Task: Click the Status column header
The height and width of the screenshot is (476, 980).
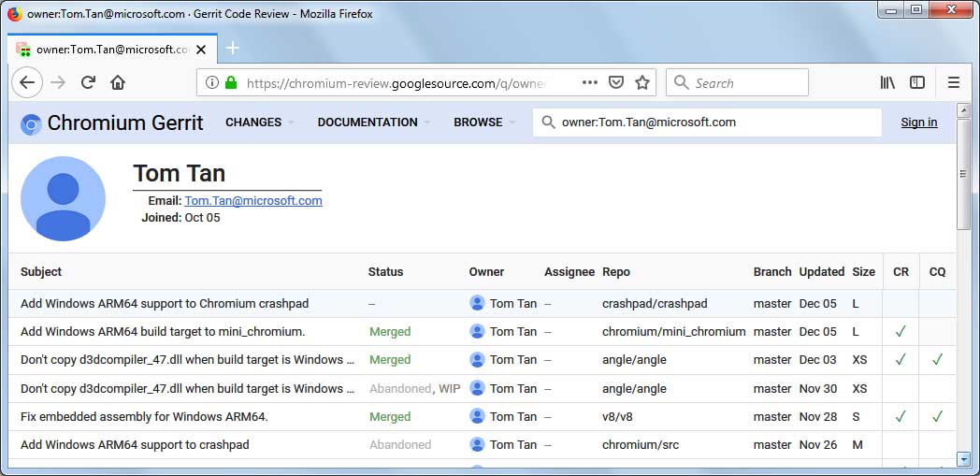Action: [x=385, y=272]
